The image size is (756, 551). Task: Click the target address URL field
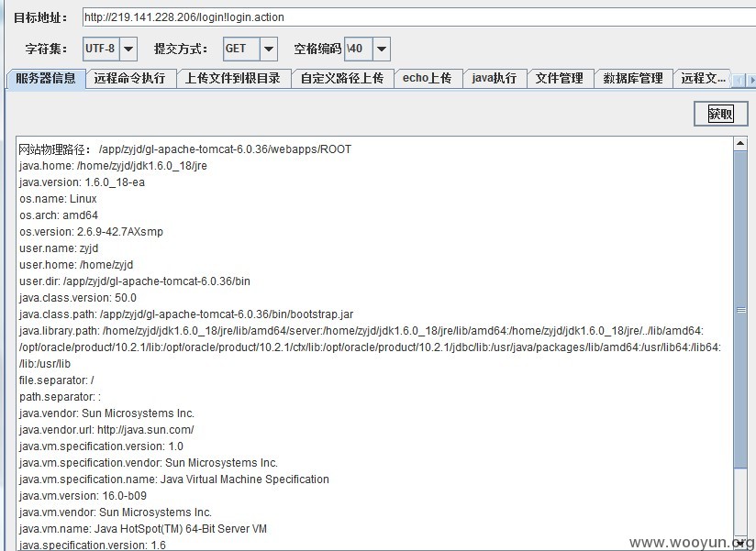pyautogui.click(x=419, y=17)
